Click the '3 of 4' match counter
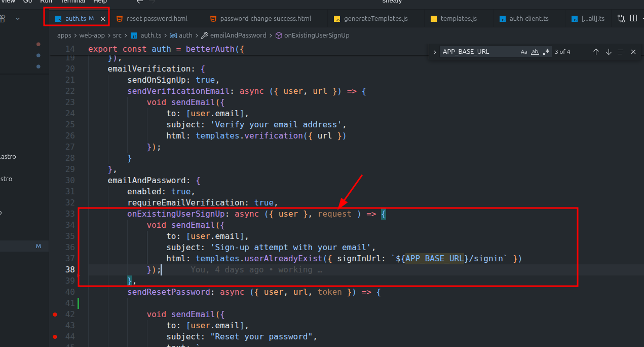The image size is (644, 347). 562,52
